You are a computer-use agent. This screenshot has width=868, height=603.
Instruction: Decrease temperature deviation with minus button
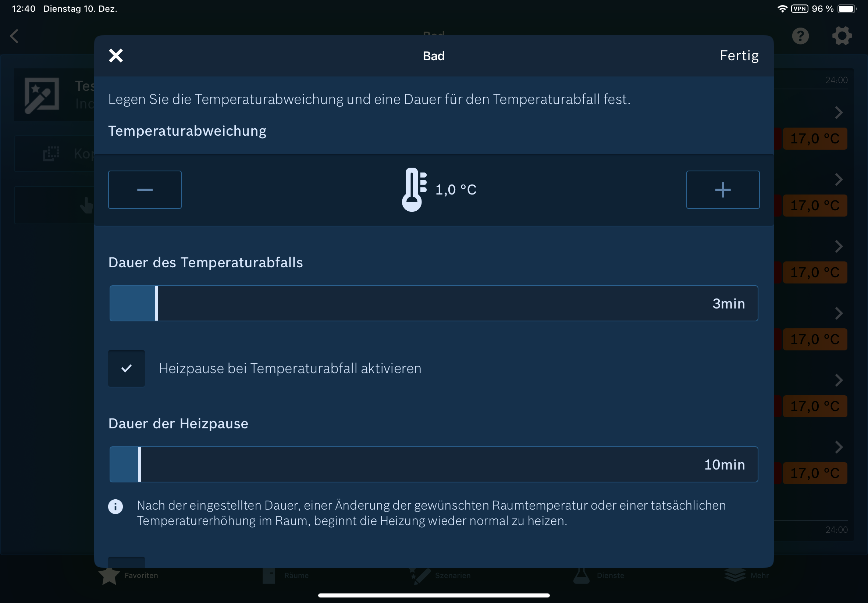(x=145, y=190)
